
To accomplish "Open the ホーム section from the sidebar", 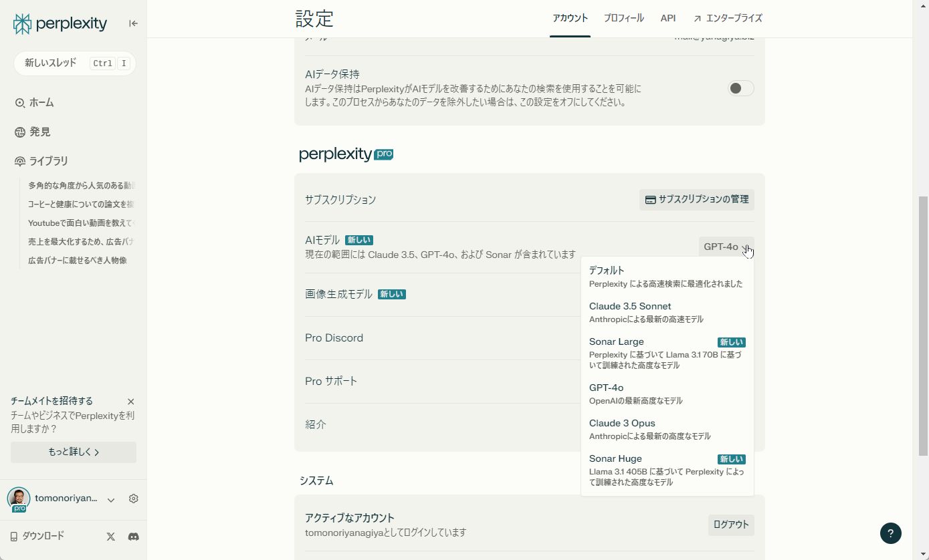I will 40,102.
